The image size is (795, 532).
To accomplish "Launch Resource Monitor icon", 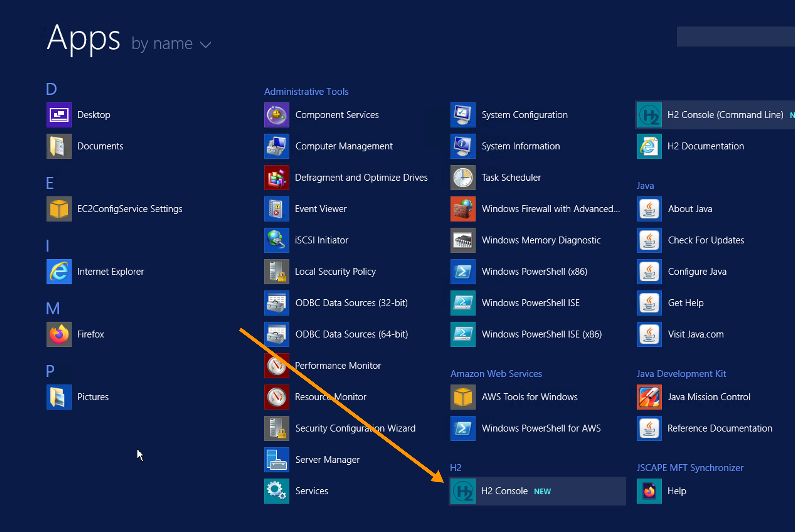I will [276, 397].
